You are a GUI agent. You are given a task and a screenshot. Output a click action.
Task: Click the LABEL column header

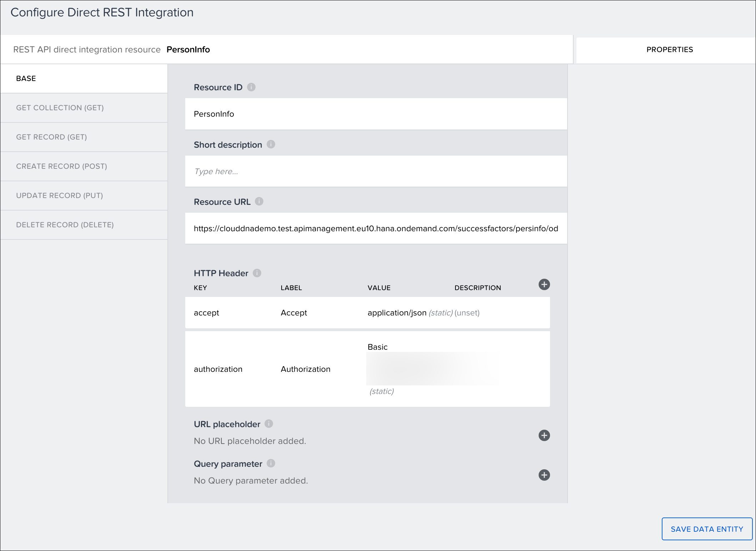pyautogui.click(x=291, y=288)
